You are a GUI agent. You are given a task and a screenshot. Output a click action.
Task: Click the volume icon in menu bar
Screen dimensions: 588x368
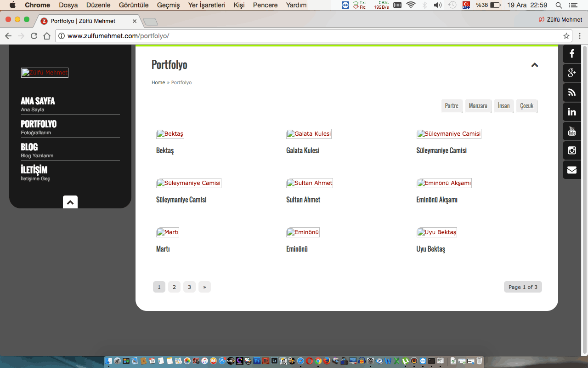(x=438, y=5)
